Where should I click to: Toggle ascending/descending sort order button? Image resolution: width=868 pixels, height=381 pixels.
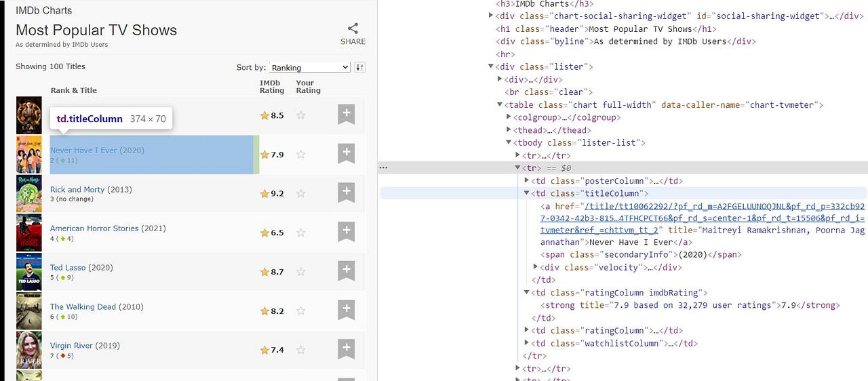(360, 67)
